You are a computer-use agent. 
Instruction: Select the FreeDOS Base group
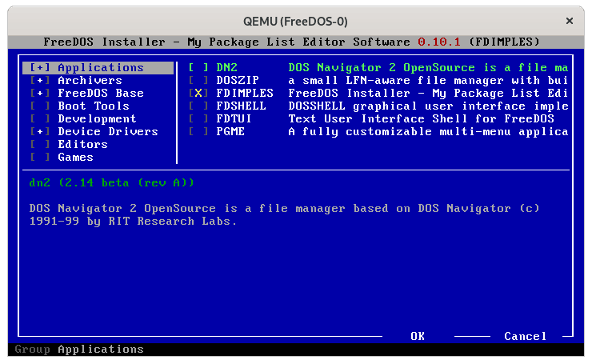tap(100, 94)
